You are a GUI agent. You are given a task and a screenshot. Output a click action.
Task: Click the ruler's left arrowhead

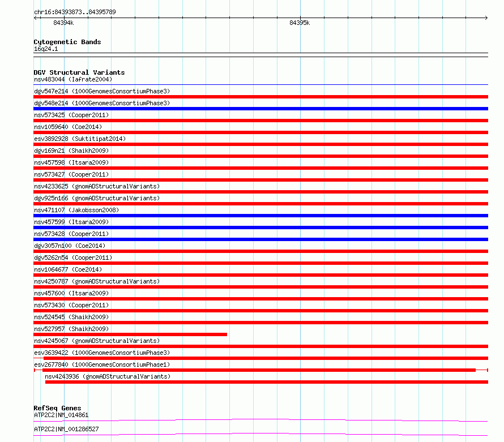coord(35,18)
